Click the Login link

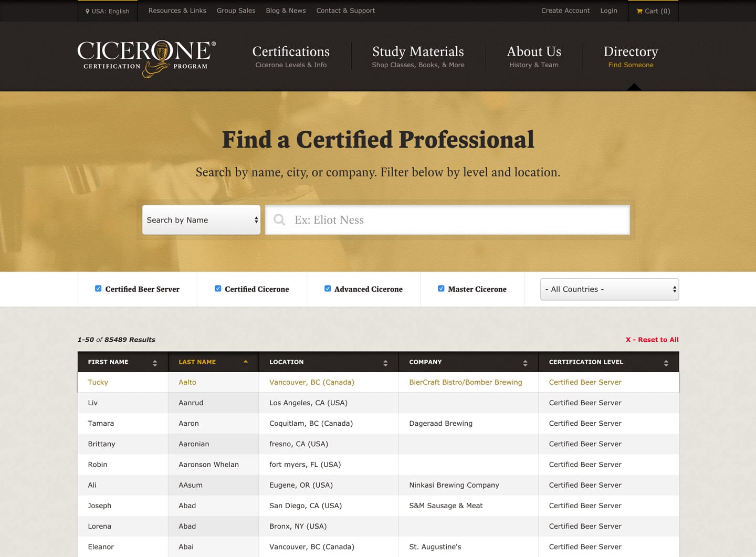pos(608,10)
